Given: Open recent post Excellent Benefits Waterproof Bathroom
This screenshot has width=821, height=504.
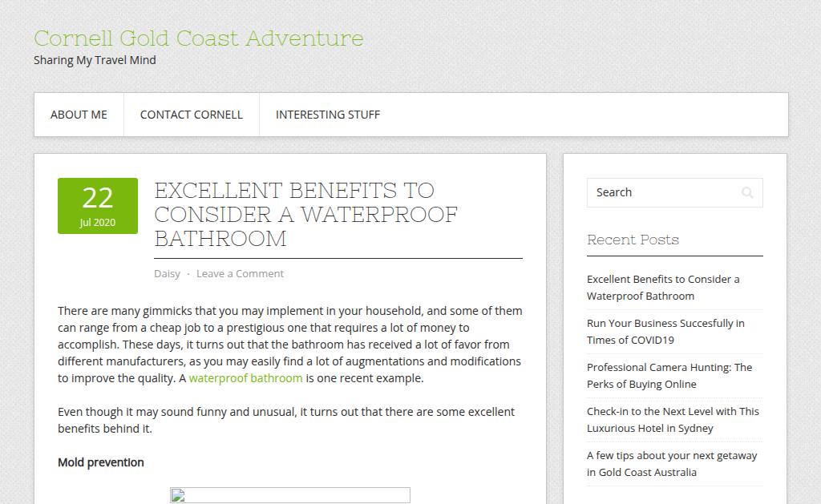Looking at the screenshot, I should click(x=663, y=288).
